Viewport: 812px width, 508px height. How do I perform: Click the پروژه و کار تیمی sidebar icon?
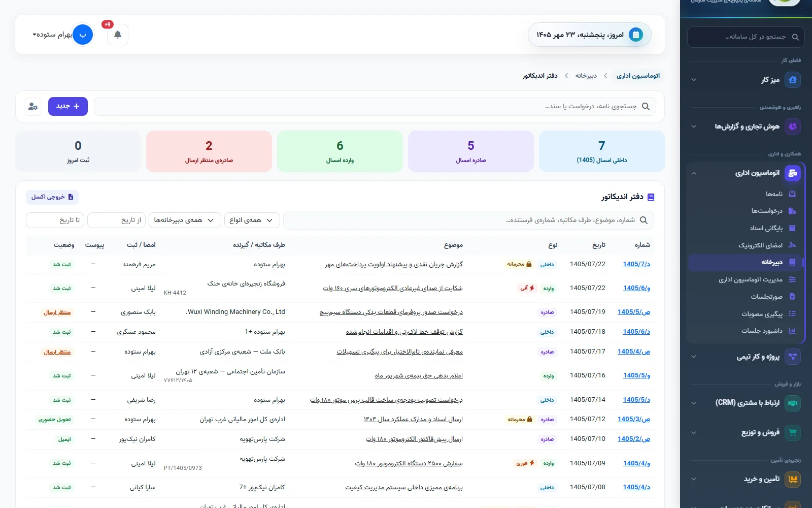point(793,357)
